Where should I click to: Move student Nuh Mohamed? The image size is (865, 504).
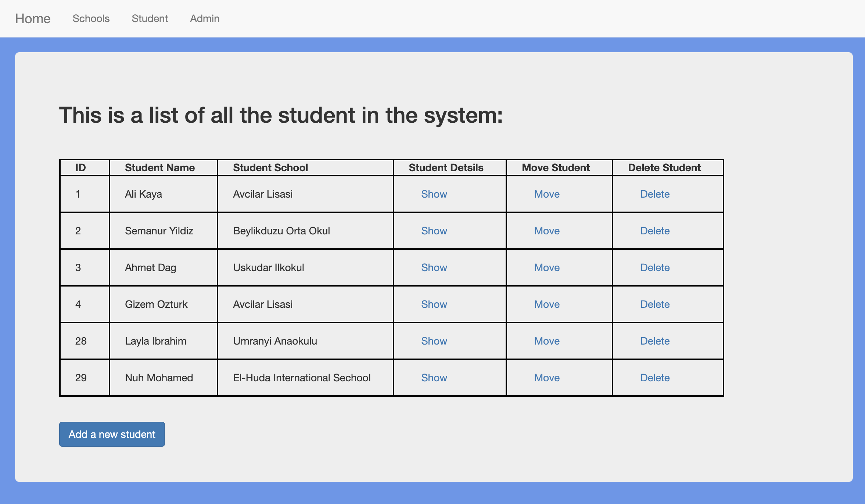click(x=546, y=378)
